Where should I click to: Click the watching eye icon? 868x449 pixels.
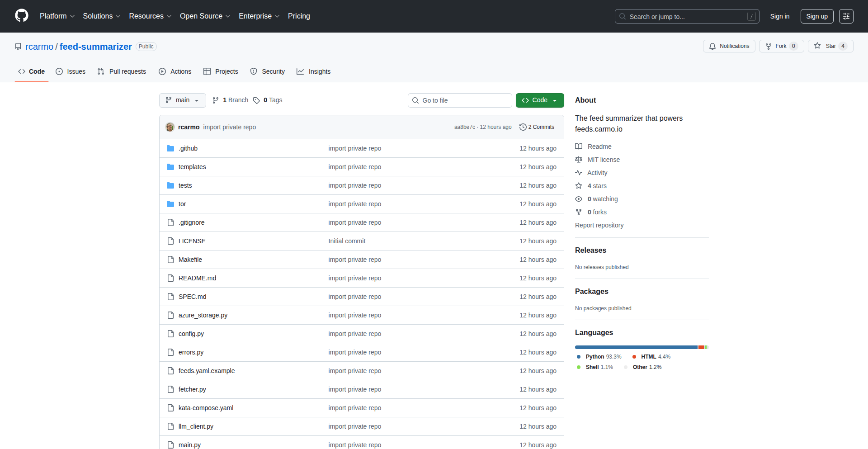coord(579,199)
